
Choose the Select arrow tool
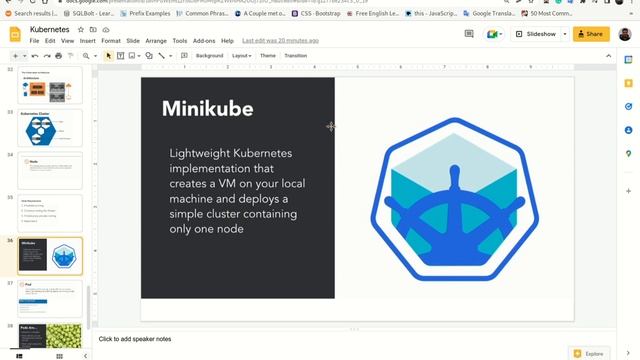[x=108, y=56]
